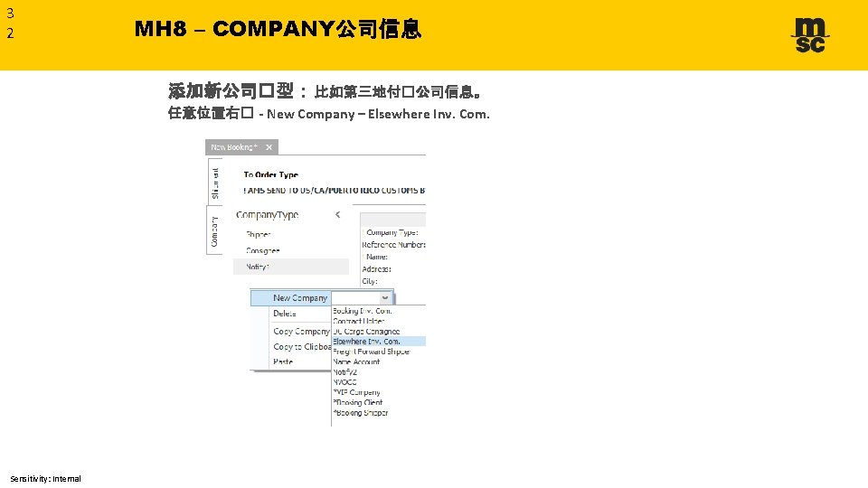Select Notify2 option in list
The height and width of the screenshot is (488, 868).
coord(344,371)
